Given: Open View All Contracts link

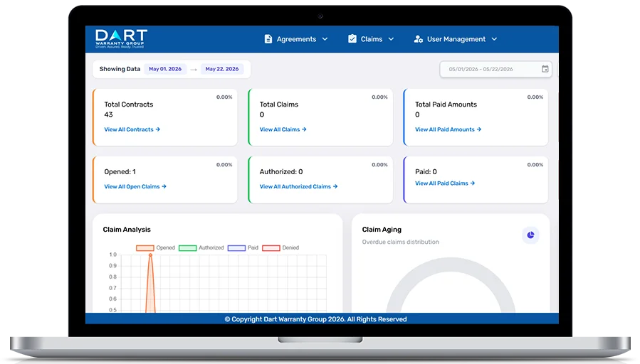Looking at the screenshot, I should tap(132, 129).
